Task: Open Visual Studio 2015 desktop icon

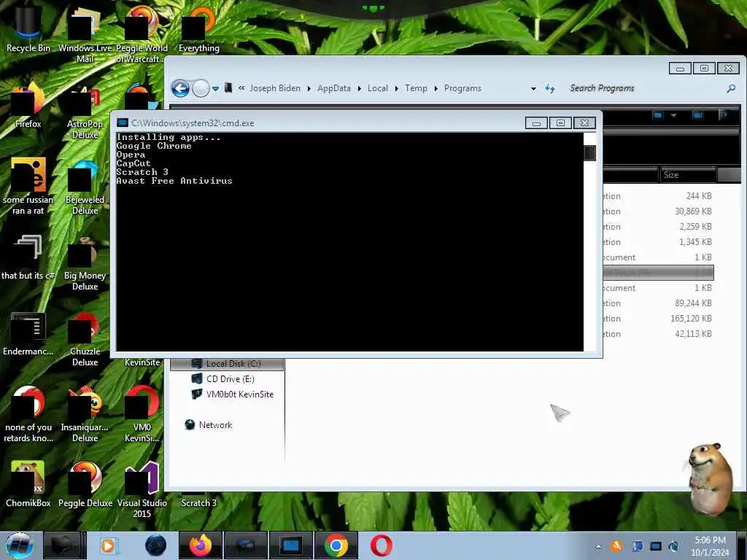Action: [142, 489]
